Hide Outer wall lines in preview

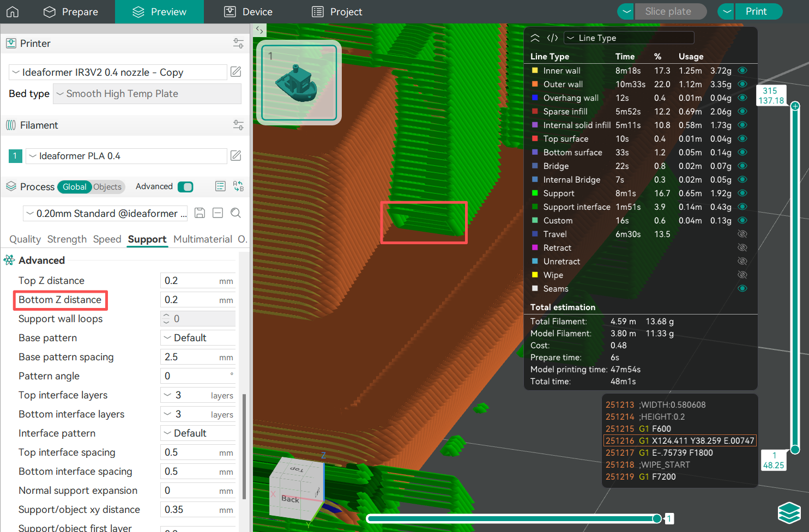(x=742, y=84)
